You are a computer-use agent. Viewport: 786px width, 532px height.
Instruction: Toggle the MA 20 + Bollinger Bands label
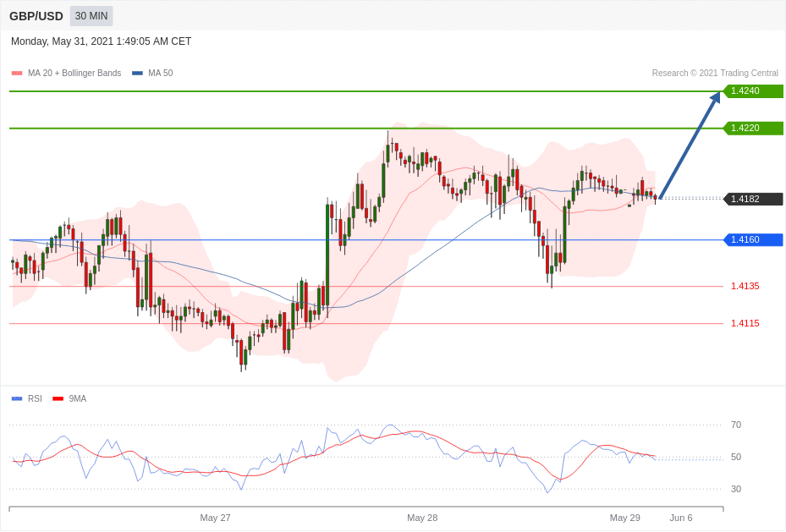pyautogui.click(x=74, y=74)
